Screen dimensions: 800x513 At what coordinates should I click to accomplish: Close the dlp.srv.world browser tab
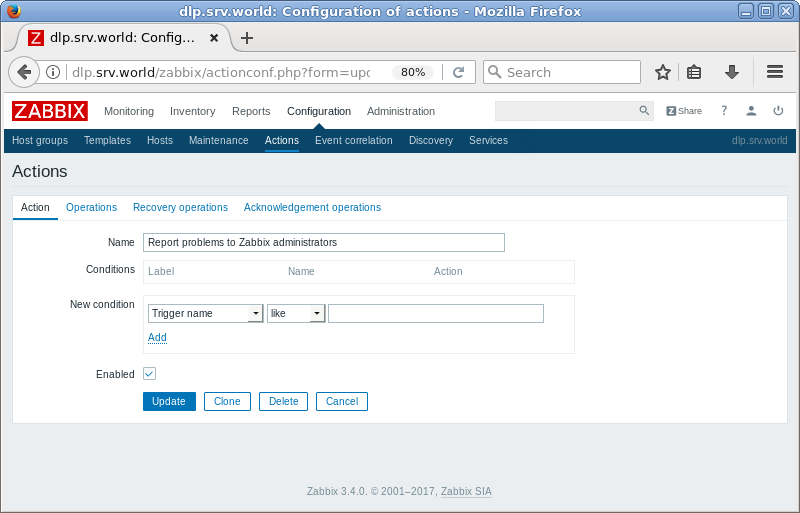pos(214,38)
